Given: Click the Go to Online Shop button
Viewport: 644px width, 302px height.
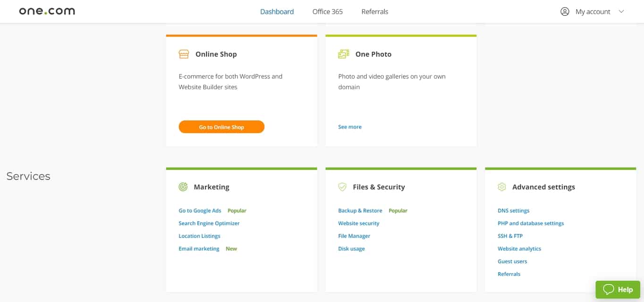Looking at the screenshot, I should click(221, 127).
